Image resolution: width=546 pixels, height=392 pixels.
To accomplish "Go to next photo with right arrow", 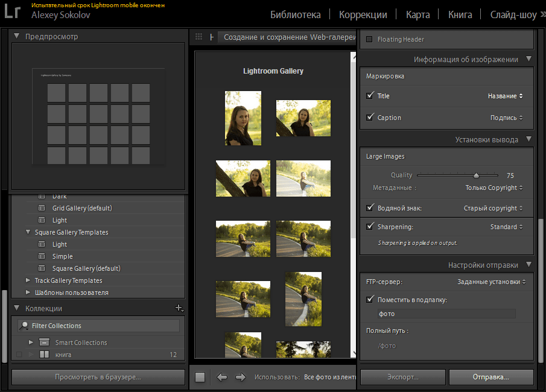I will pyautogui.click(x=240, y=377).
